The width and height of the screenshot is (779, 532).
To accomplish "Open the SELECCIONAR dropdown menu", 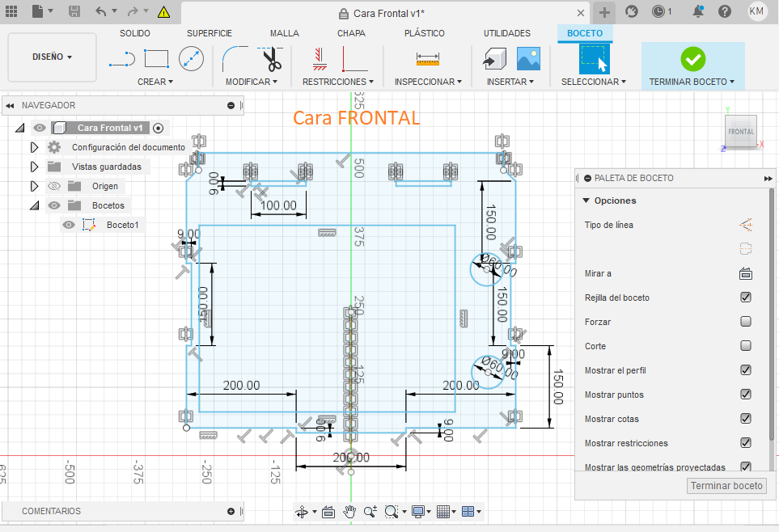I will [x=594, y=82].
